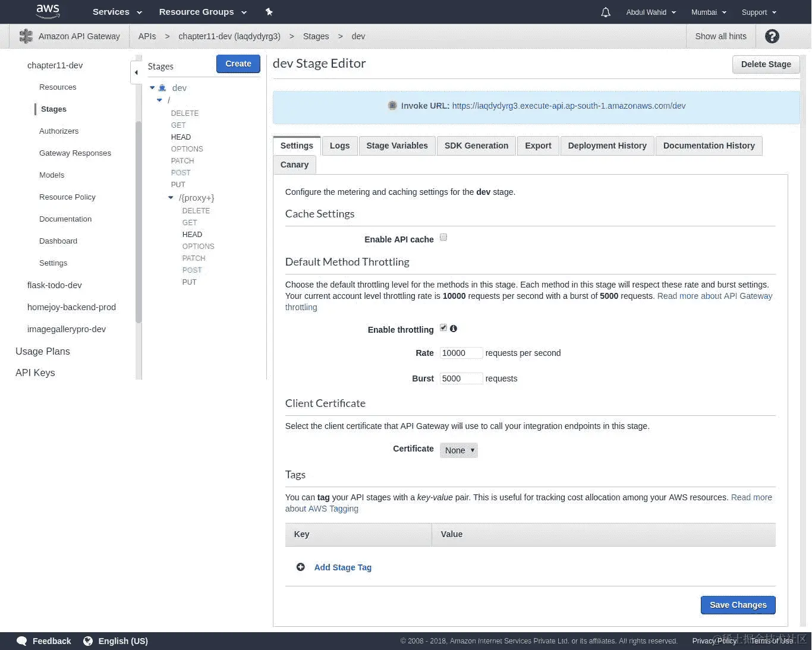
Task: Collapse the dev stage tree node
Action: pyautogui.click(x=152, y=88)
